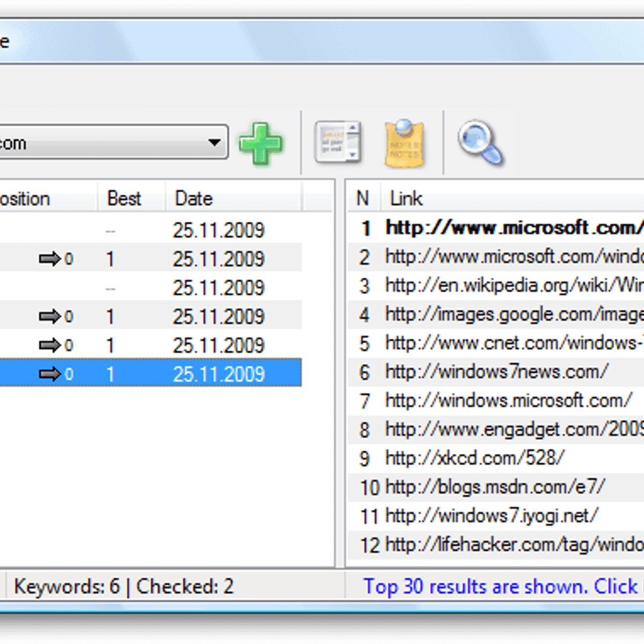The height and width of the screenshot is (644, 644).
Task: Select the images.google.com result row
Action: pyautogui.click(x=514, y=314)
